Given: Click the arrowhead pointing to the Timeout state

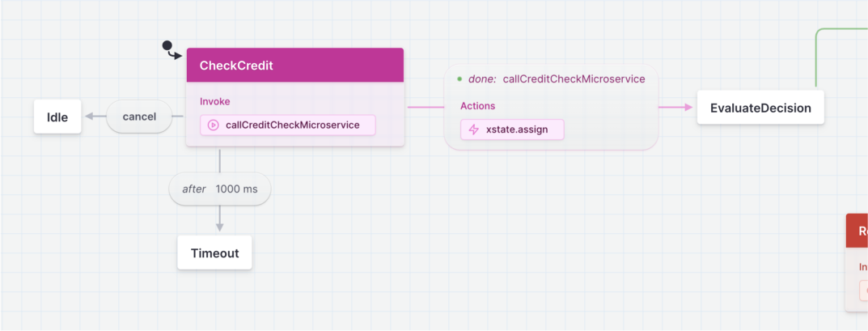Looking at the screenshot, I should [x=219, y=227].
